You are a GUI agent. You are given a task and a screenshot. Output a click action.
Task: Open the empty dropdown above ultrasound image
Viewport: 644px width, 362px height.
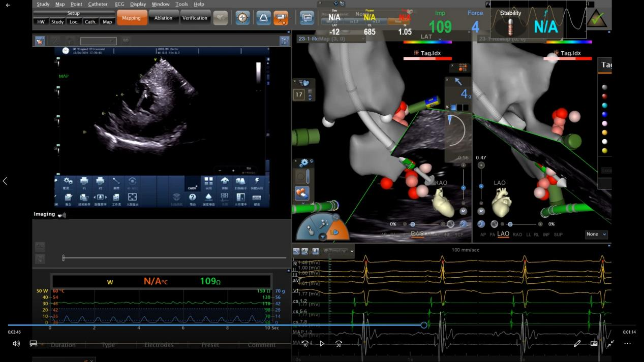point(98,41)
